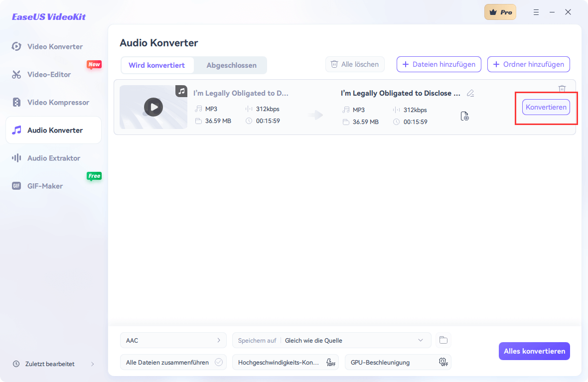The image size is (588, 382).
Task: Open output file settings icon
Action: coord(464,116)
